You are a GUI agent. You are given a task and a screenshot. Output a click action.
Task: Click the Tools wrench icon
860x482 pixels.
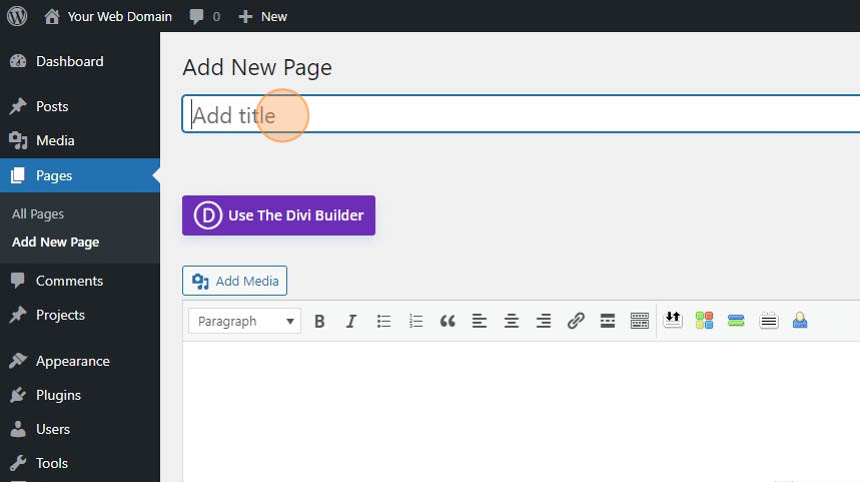pyautogui.click(x=18, y=463)
